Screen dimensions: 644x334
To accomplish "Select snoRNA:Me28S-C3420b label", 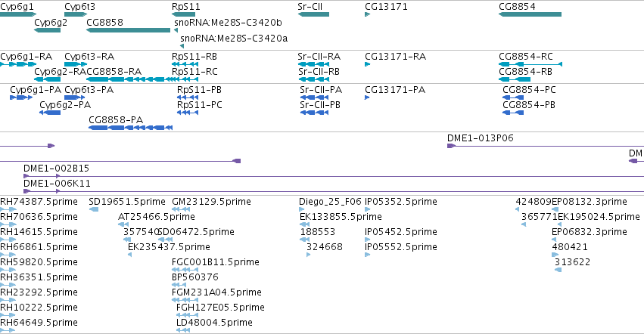I will [228, 22].
